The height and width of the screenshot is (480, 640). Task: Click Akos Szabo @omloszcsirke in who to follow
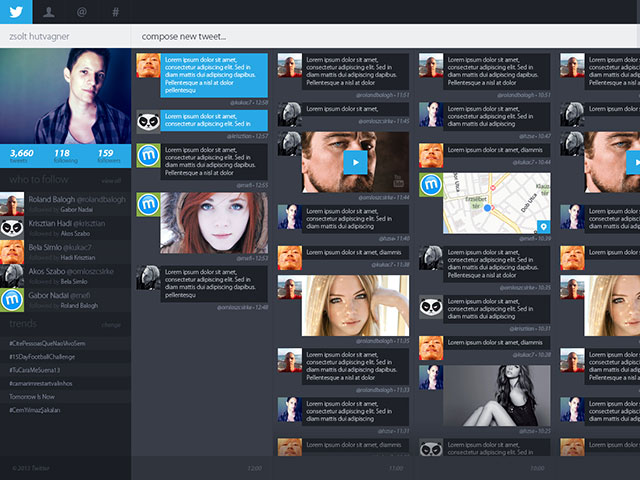[x=71, y=271]
